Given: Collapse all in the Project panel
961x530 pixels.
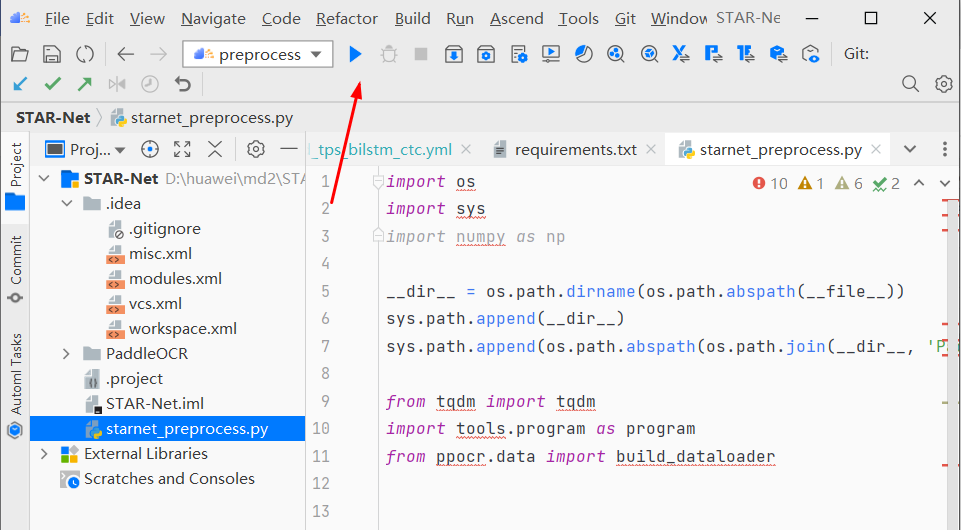Looking at the screenshot, I should point(214,149).
